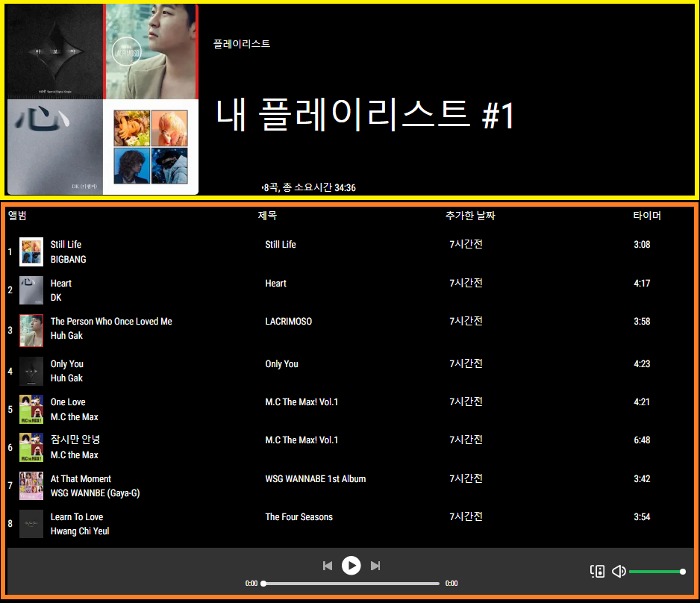The height and width of the screenshot is (603, 700).
Task: Open the Heart album link in row 2
Action: 275,284
